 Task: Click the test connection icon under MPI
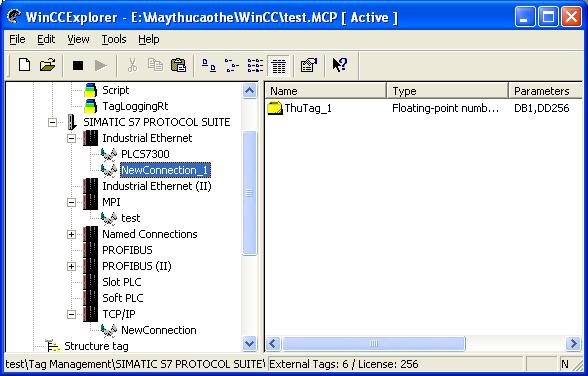tap(109, 218)
